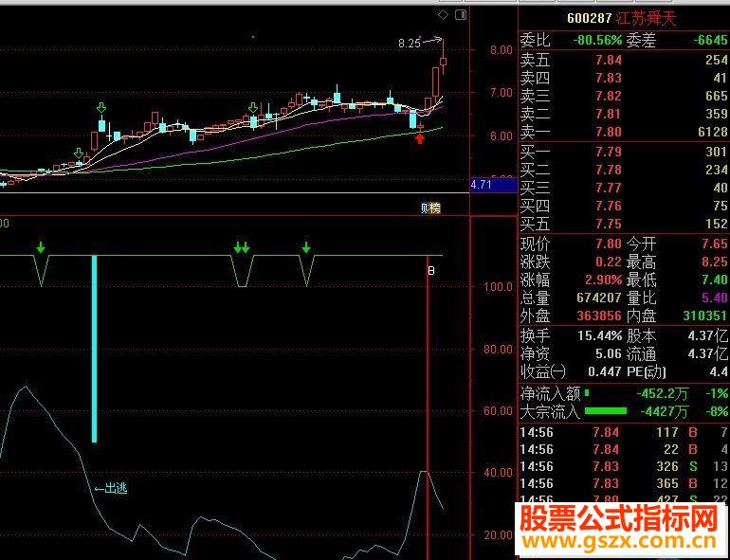Click the PE(动) value 4.4
This screenshot has width=730, height=560.
[718, 371]
